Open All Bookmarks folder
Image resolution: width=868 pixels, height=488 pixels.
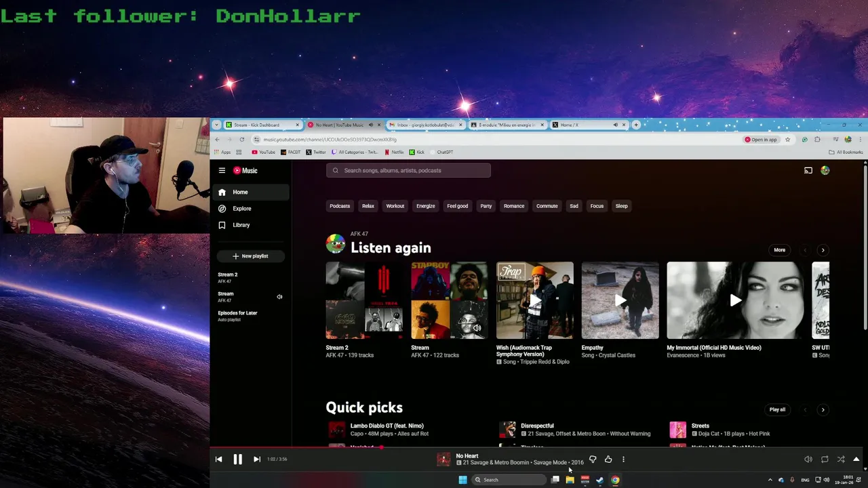[846, 152]
